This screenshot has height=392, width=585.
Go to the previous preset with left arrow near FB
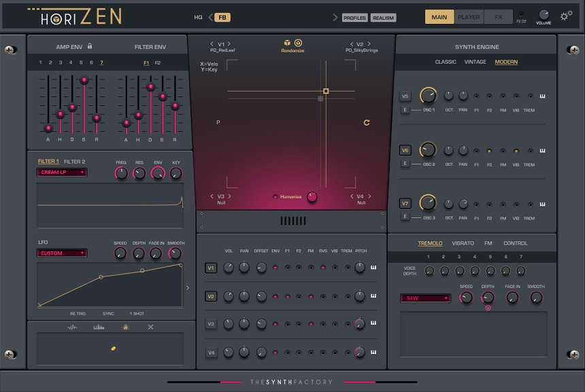tap(210, 18)
